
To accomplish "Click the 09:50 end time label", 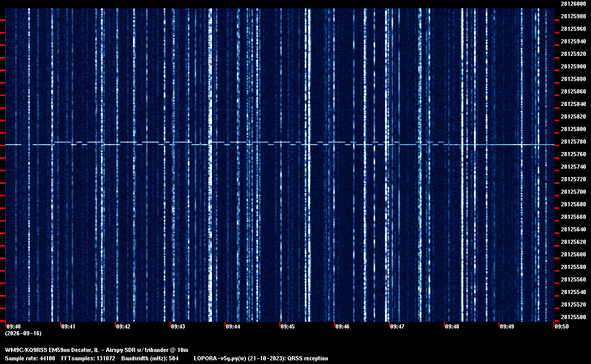I will 562,326.
